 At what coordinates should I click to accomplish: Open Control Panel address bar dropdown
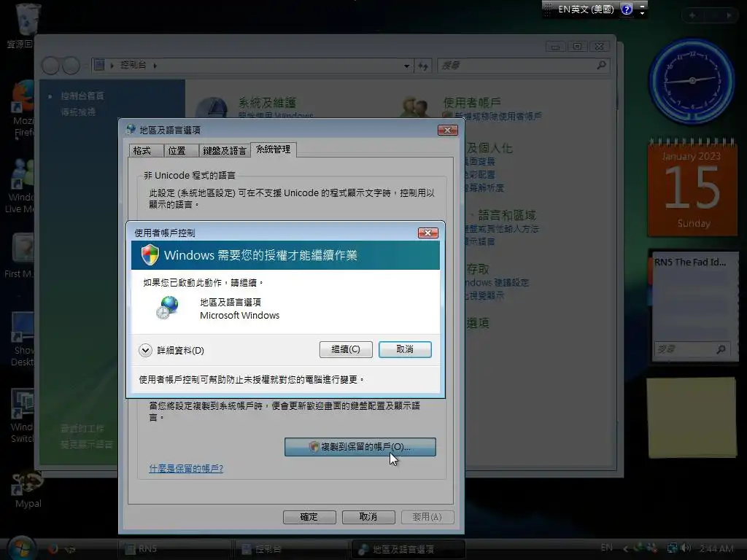[407, 66]
